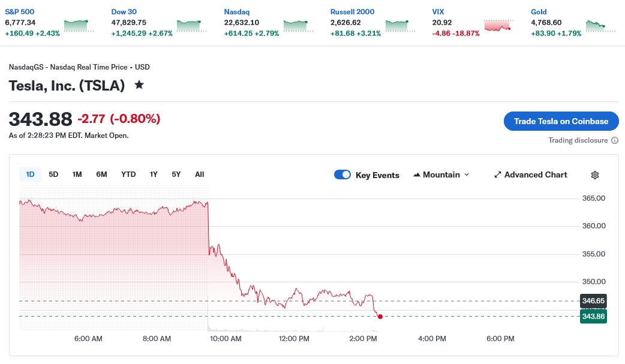The height and width of the screenshot is (364, 625).
Task: Open the Russell 2000 index link
Action: [x=353, y=12]
